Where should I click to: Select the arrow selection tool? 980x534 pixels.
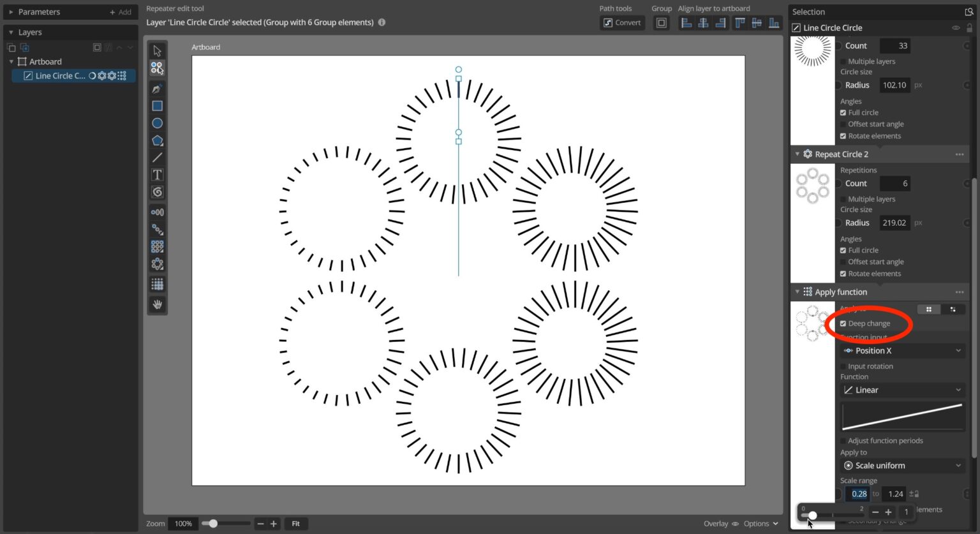(x=158, y=50)
